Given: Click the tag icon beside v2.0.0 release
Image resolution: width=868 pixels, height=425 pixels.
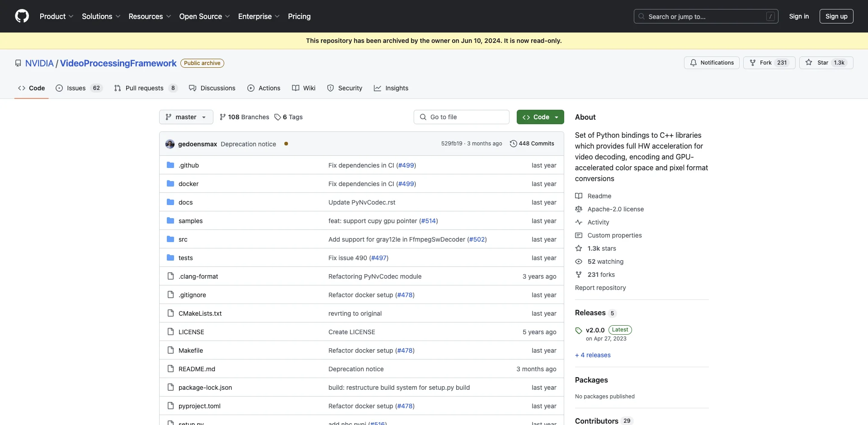Looking at the screenshot, I should click(579, 331).
